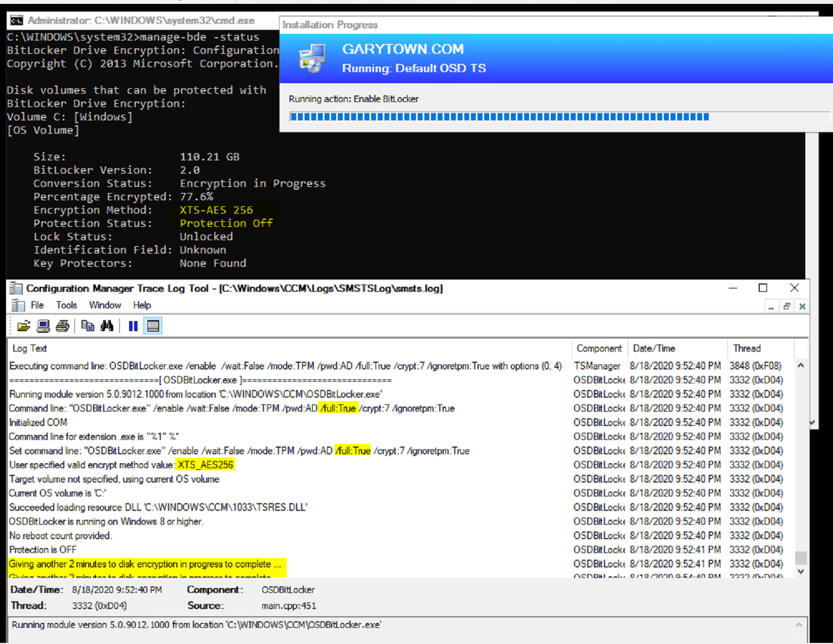Click the Enable BitLocker progress bar
833x644 pixels.
(x=499, y=116)
